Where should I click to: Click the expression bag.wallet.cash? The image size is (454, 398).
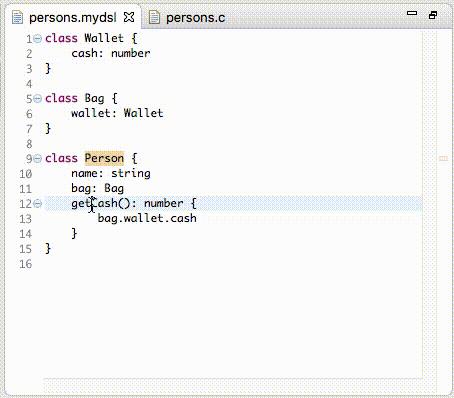pos(147,218)
